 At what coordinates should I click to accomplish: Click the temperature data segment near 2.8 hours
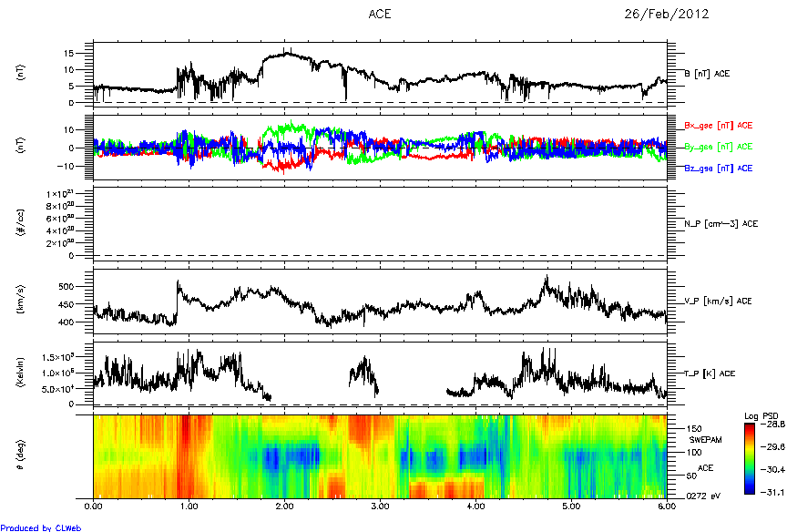pos(363,375)
